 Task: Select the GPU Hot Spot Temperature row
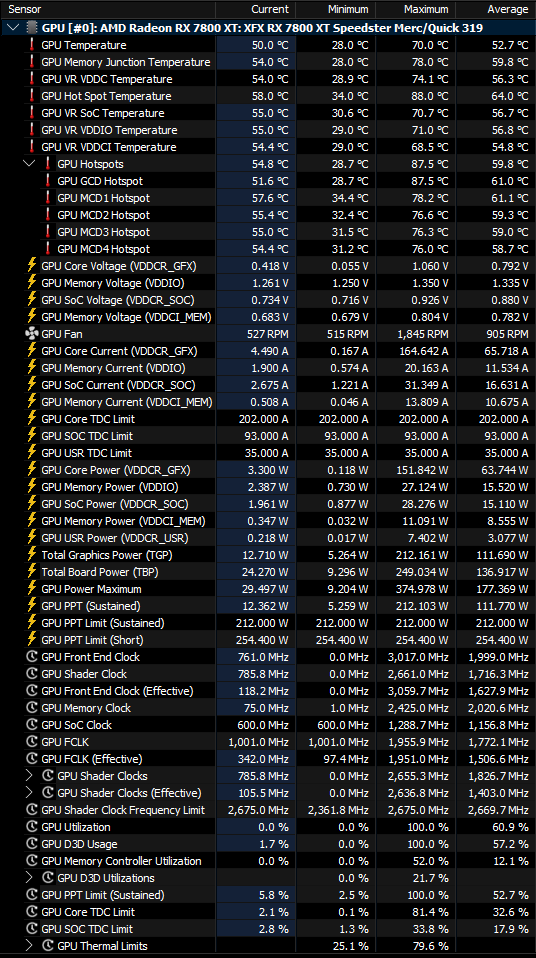tap(268, 96)
